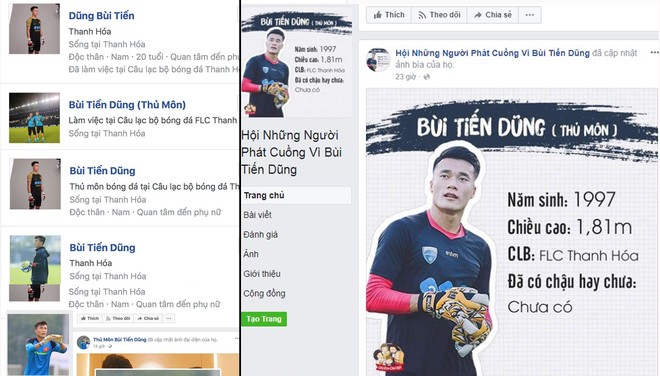Image resolution: width=660 pixels, height=376 pixels.
Task: Open the cover photo with Bùi Tiến Dũng banner
Action: point(511,232)
